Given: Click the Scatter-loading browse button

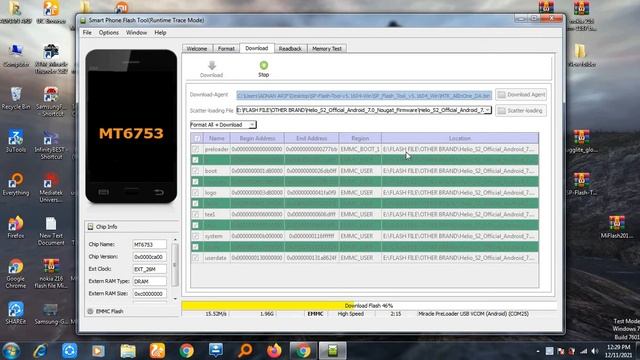Looking at the screenshot, I should [x=521, y=111].
